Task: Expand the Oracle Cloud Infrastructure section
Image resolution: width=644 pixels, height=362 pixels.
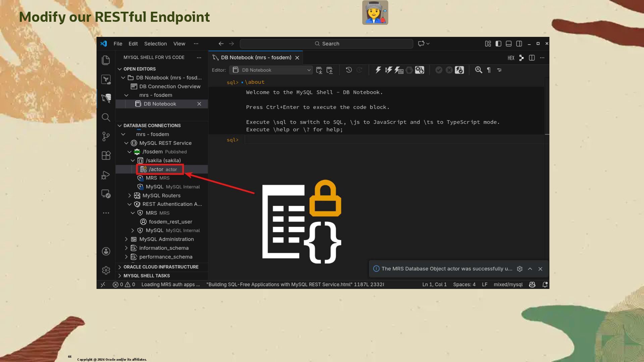Action: pos(161,267)
